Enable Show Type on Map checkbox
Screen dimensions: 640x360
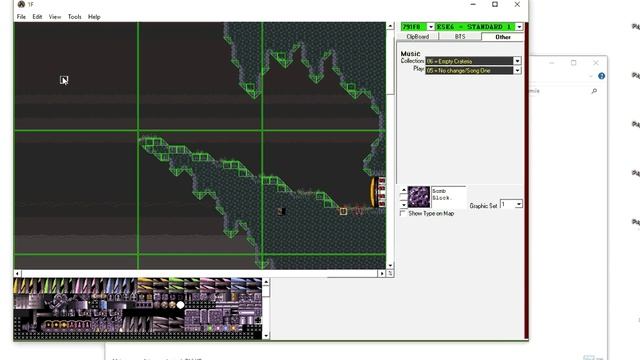(x=403, y=213)
